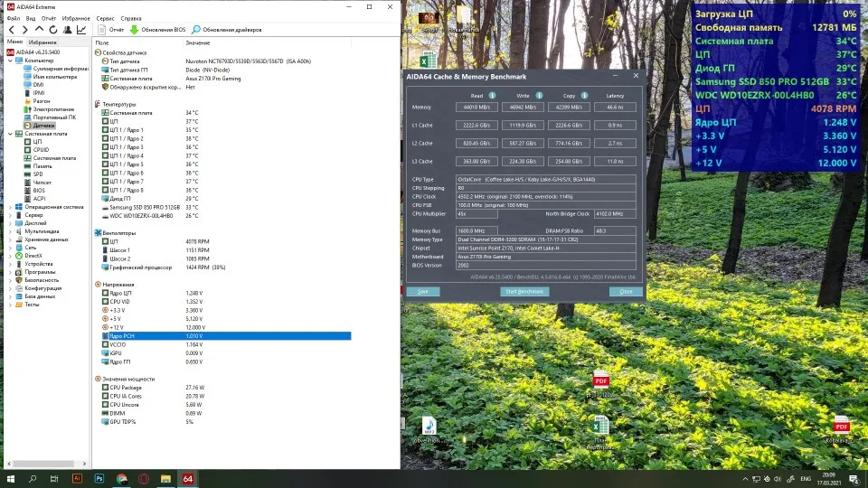Expand the Тесты tree node
This screenshot has width=868, height=488.
tap(10, 305)
